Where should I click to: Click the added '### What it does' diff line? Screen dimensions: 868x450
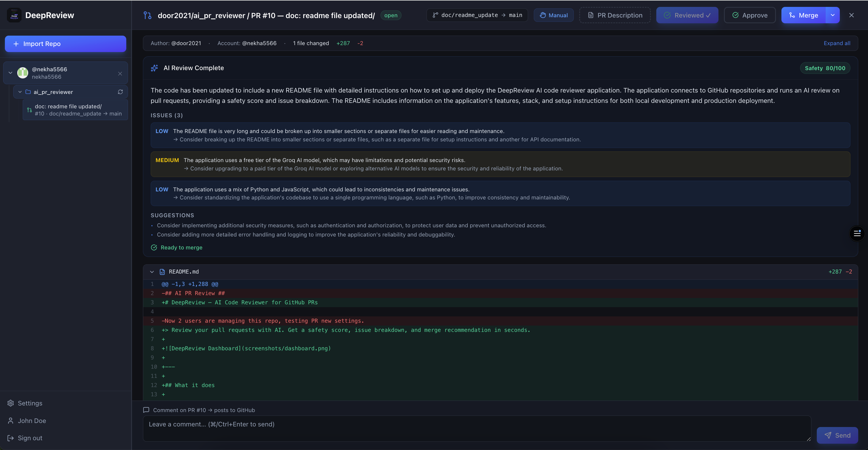tap(500, 385)
